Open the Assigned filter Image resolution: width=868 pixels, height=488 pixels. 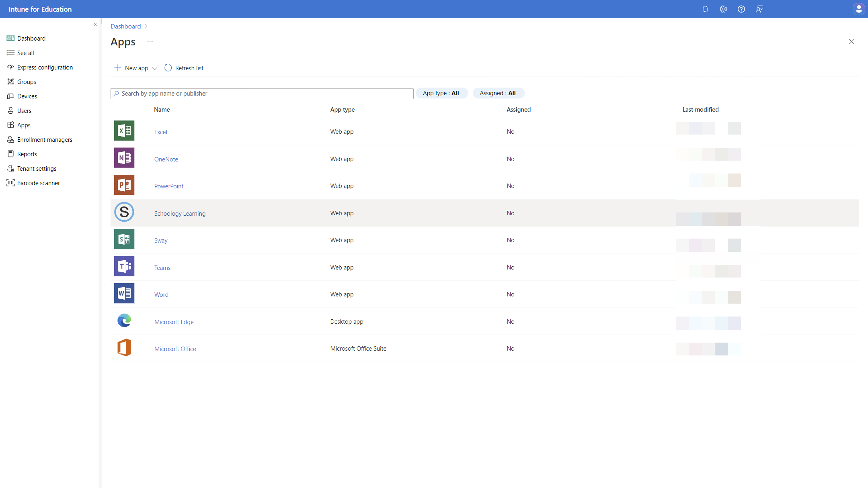pyautogui.click(x=498, y=93)
